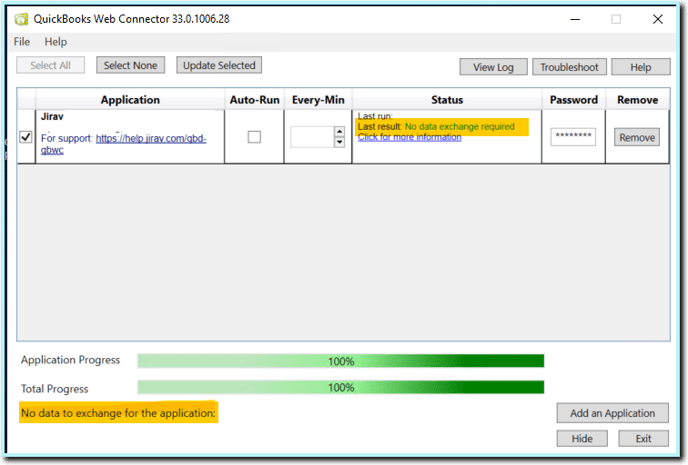Image resolution: width=688 pixels, height=465 pixels.
Task: Click the Add an Application button
Action: tap(613, 413)
